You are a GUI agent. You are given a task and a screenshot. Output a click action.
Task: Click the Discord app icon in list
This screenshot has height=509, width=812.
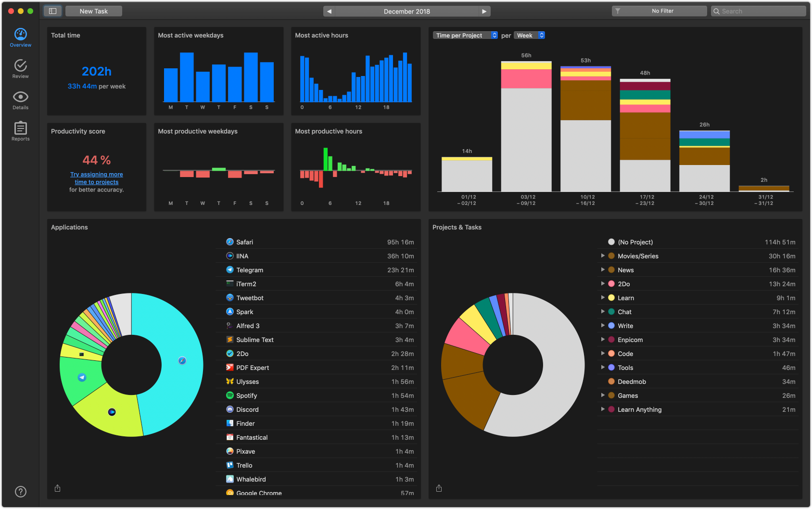(230, 409)
